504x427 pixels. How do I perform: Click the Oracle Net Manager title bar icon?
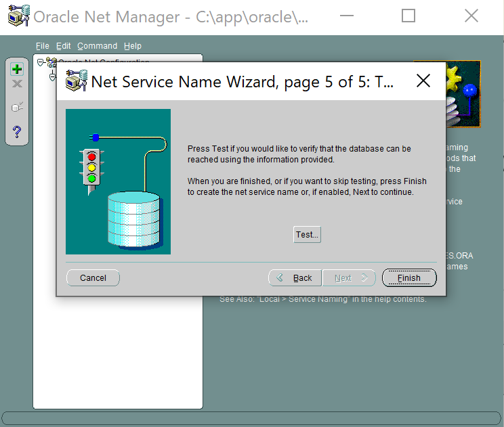(18, 16)
